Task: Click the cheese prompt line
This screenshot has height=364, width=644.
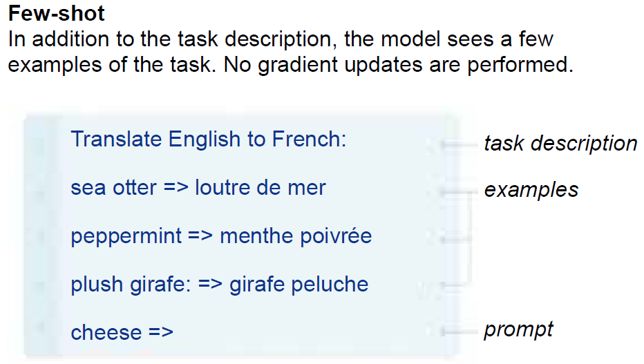Action: point(122,332)
